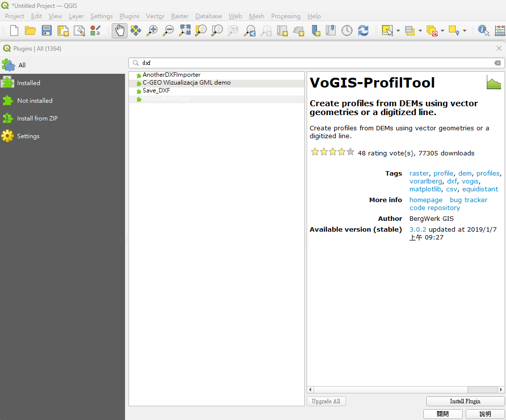Create a new project with toolbar icon
The image size is (506, 420).
14,30
